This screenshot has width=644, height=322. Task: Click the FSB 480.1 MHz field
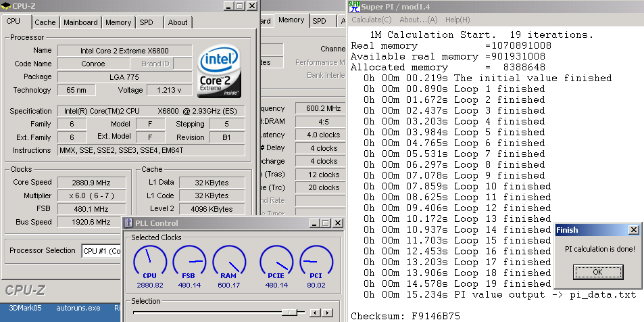pos(91,209)
